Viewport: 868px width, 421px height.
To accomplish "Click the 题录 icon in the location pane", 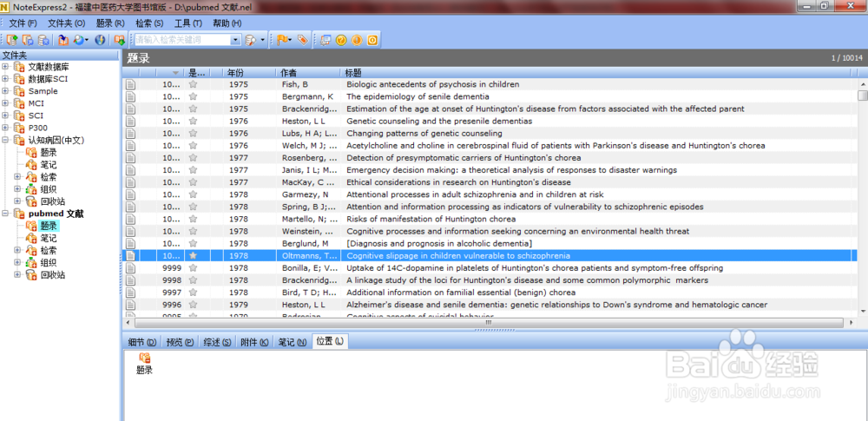I will [x=144, y=358].
